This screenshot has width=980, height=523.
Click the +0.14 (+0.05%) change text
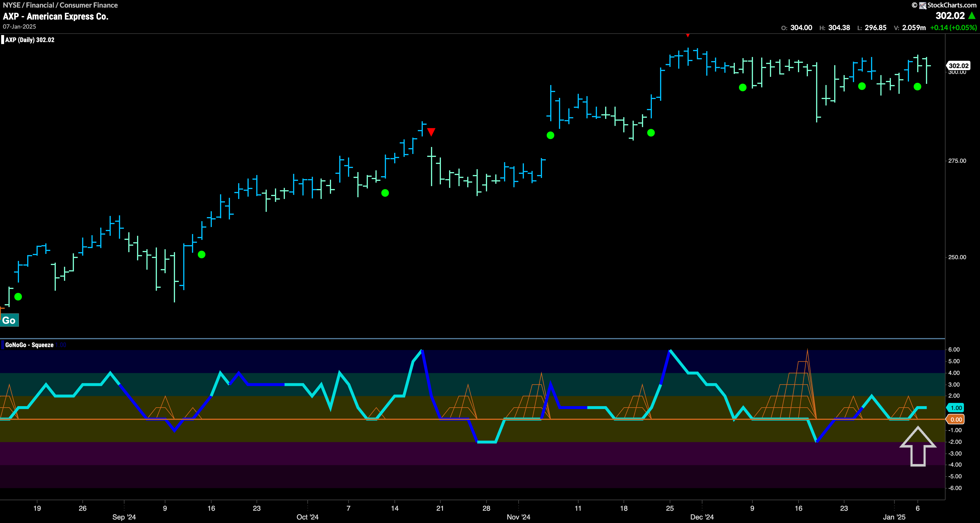pos(953,28)
